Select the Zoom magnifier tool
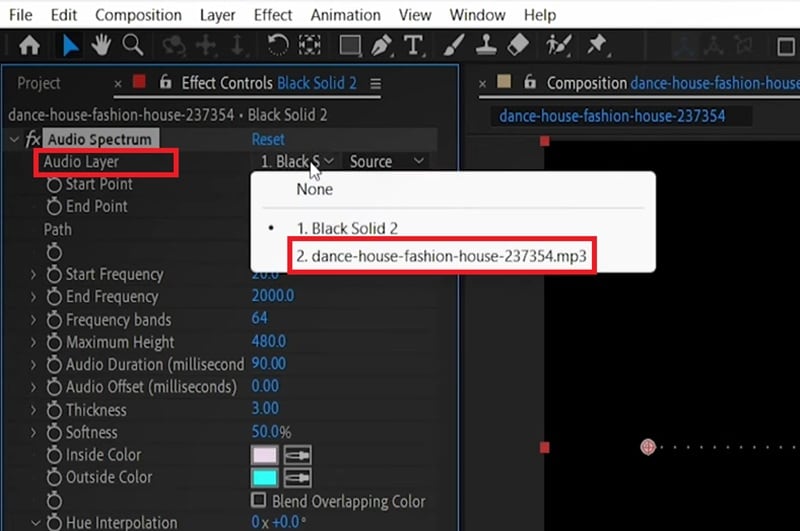The height and width of the screenshot is (531, 800). (x=133, y=45)
